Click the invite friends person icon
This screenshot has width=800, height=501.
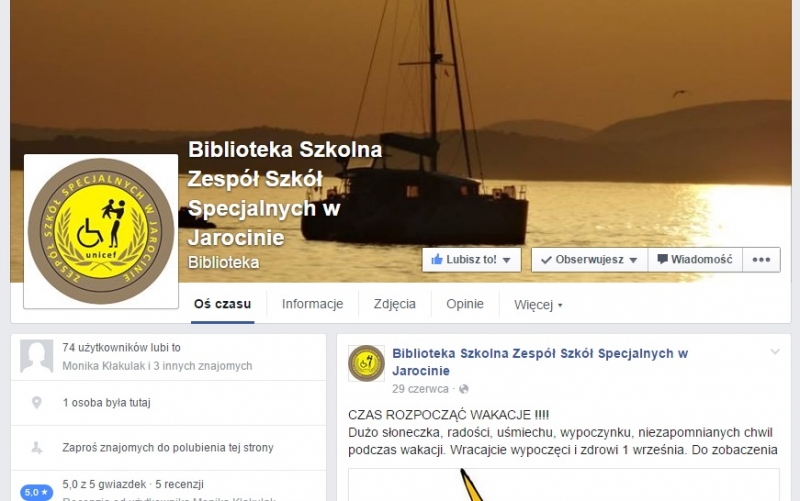click(x=37, y=448)
